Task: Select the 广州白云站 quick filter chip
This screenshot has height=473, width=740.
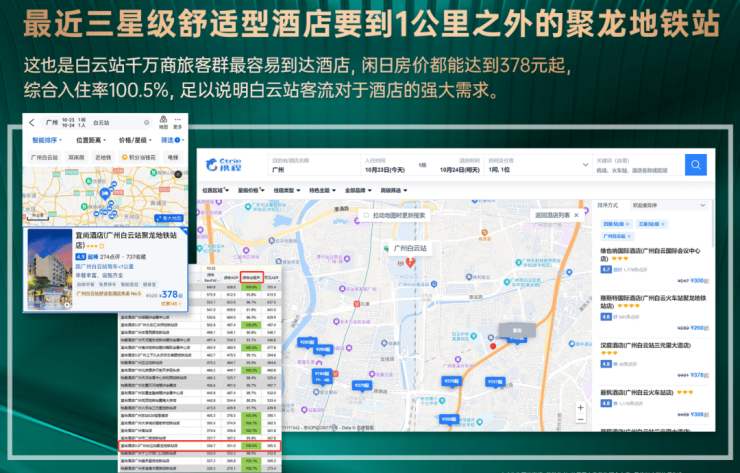Action: 44,157
